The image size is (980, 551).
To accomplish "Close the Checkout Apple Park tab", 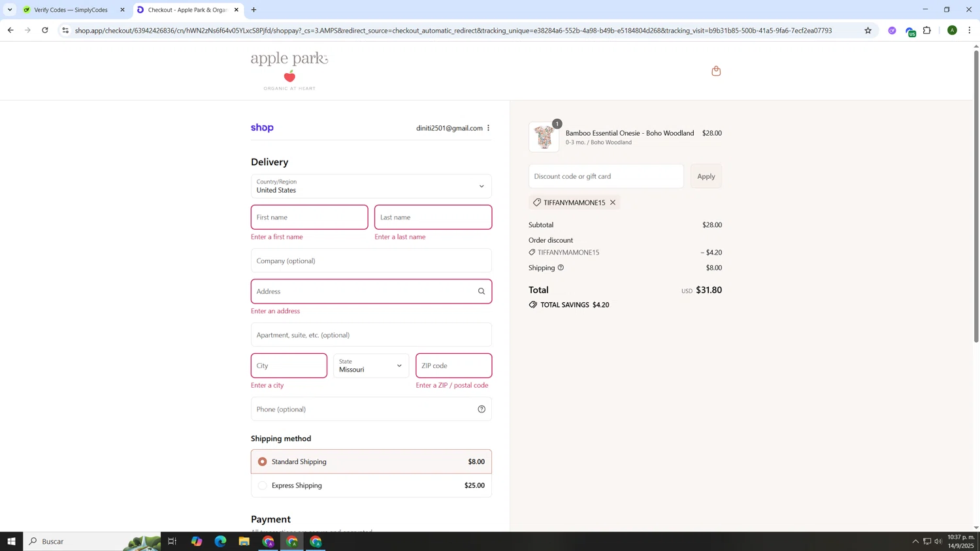I will click(237, 10).
